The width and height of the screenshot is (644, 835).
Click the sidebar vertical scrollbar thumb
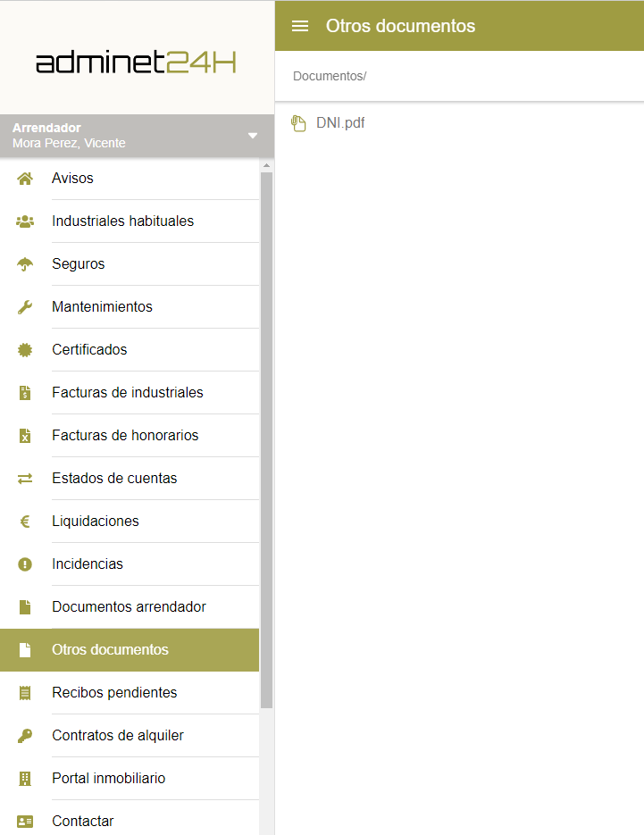[266, 440]
